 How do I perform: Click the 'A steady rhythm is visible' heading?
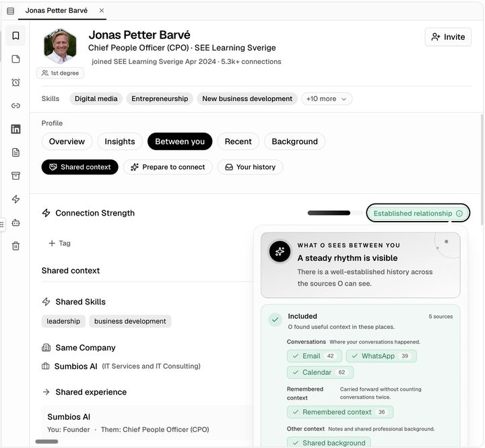[348, 258]
